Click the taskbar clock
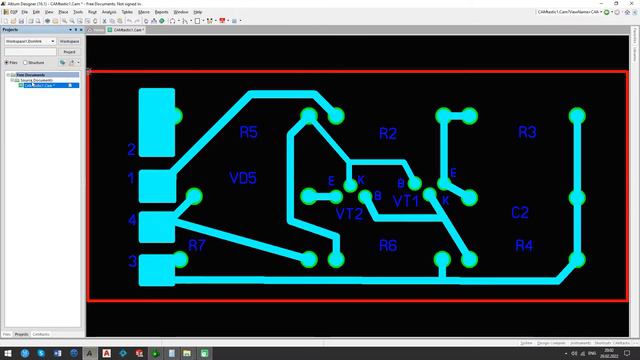 (609, 353)
